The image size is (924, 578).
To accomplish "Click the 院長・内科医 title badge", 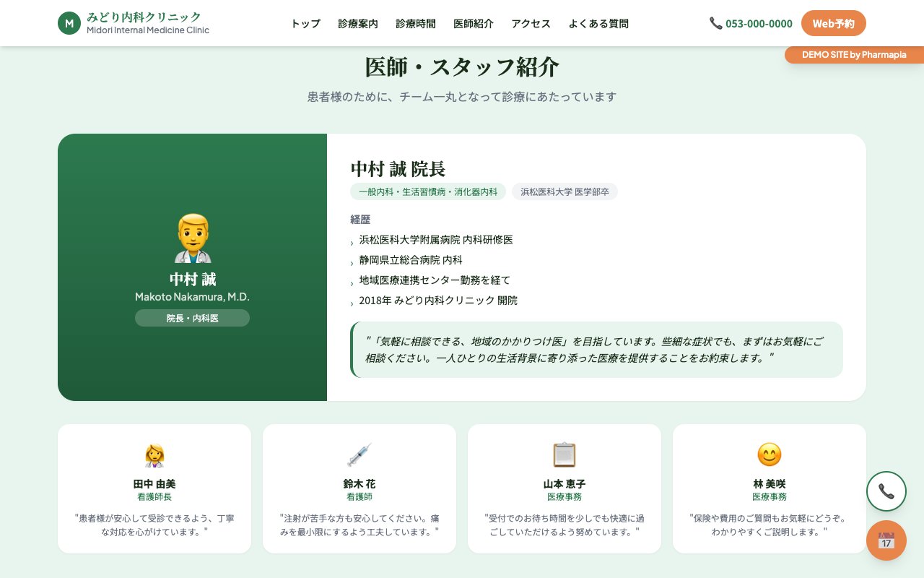I will coord(192,318).
